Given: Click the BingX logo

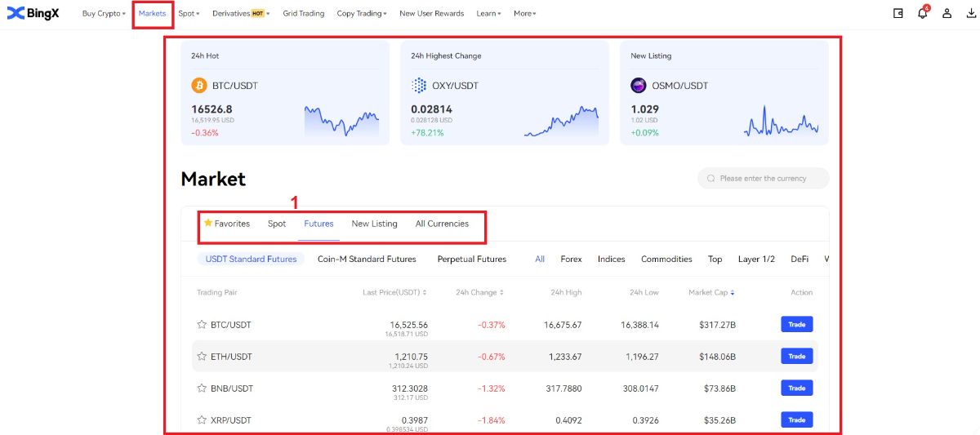Looking at the screenshot, I should click(x=33, y=13).
